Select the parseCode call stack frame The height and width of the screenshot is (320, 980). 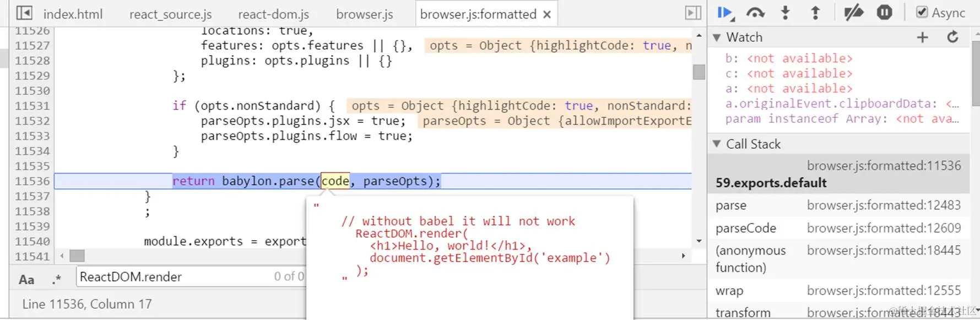tap(838, 228)
